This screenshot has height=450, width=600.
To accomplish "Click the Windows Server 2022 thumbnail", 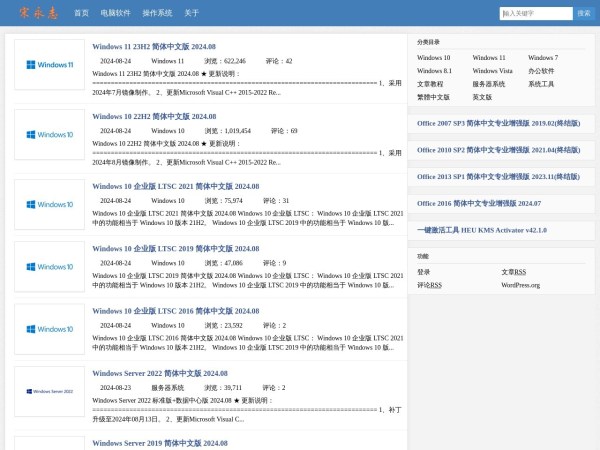I will pos(49,391).
